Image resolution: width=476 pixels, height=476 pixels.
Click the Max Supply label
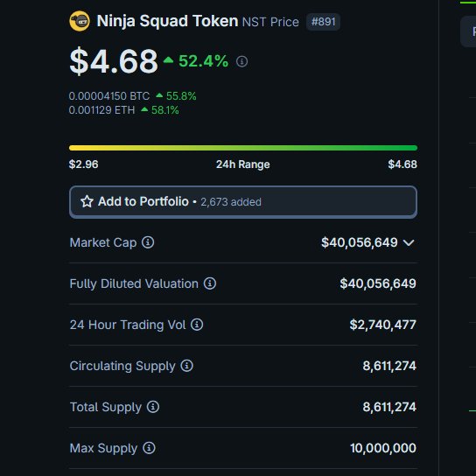coord(103,448)
